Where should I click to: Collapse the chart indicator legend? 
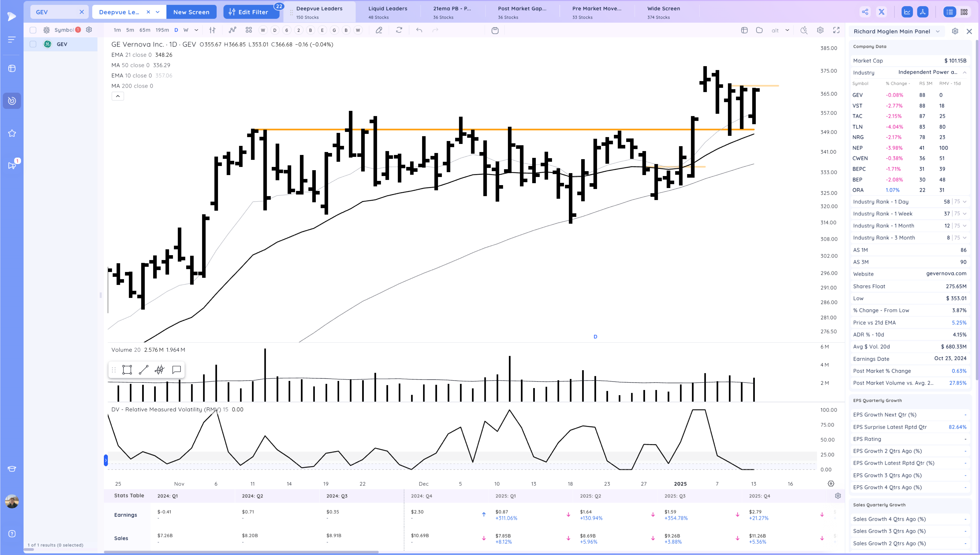pyautogui.click(x=118, y=96)
